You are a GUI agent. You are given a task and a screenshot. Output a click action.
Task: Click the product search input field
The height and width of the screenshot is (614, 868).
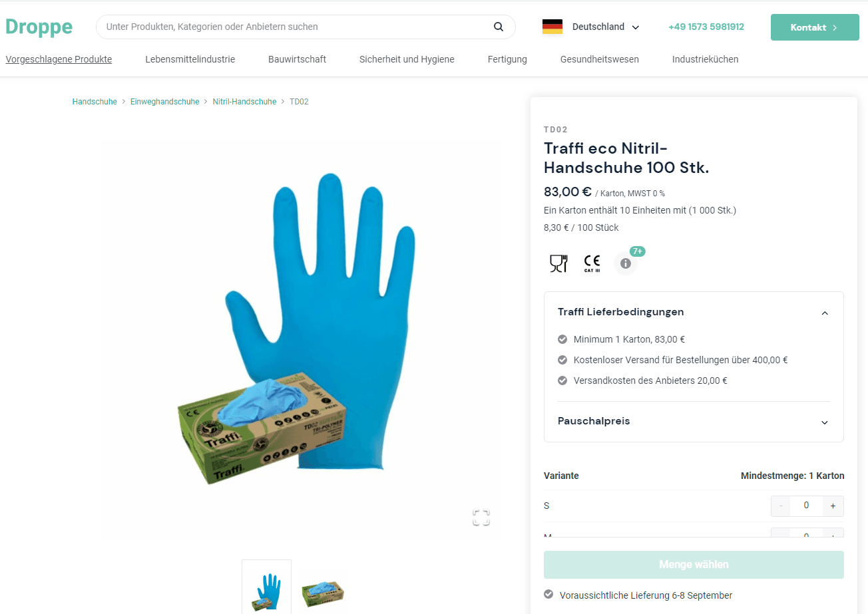[296, 27]
